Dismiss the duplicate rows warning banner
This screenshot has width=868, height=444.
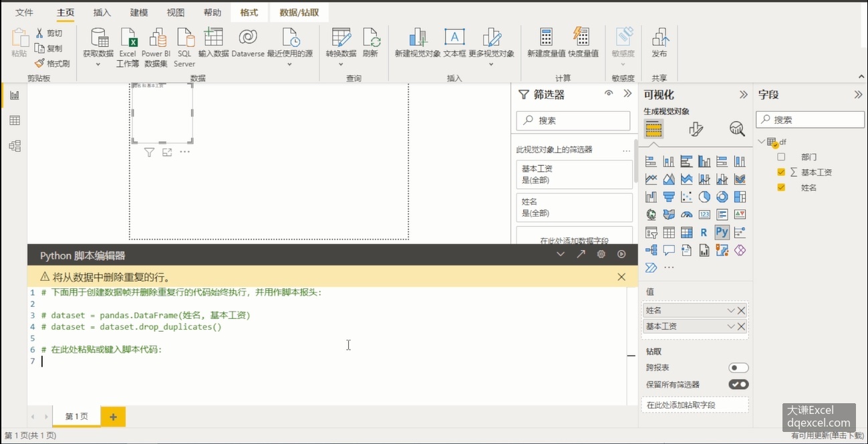click(621, 277)
